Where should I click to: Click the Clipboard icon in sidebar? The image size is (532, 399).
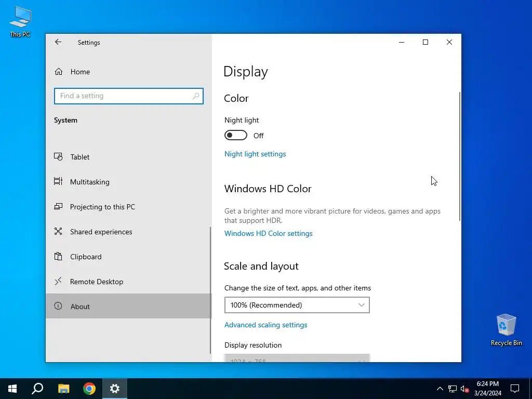(58, 257)
